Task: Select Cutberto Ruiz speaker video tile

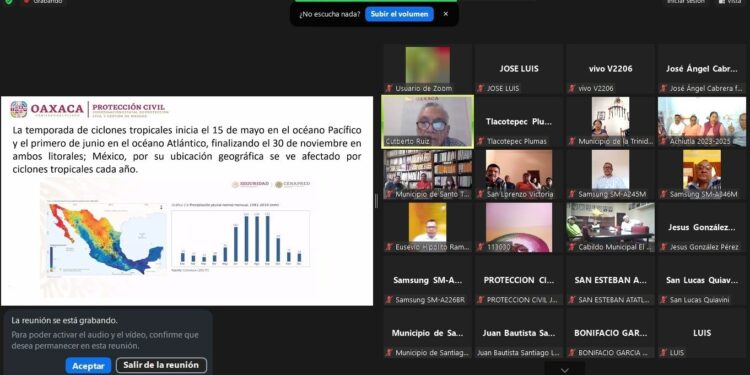Action: pyautogui.click(x=428, y=122)
